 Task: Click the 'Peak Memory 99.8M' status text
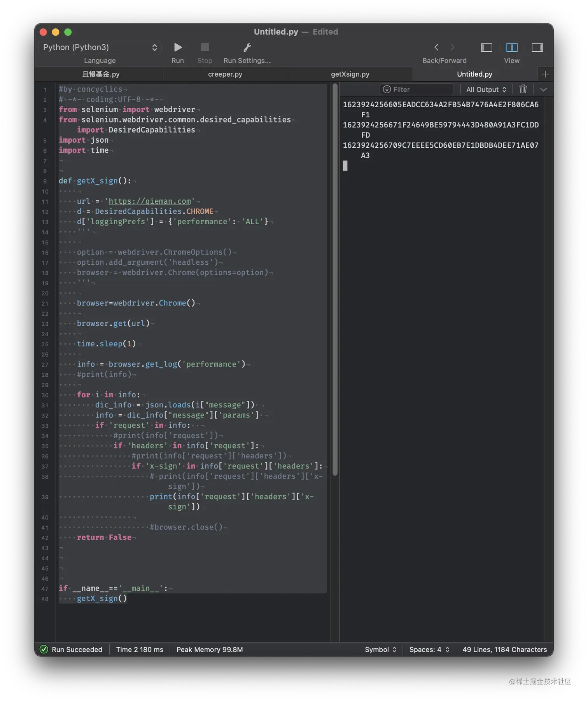(x=210, y=650)
